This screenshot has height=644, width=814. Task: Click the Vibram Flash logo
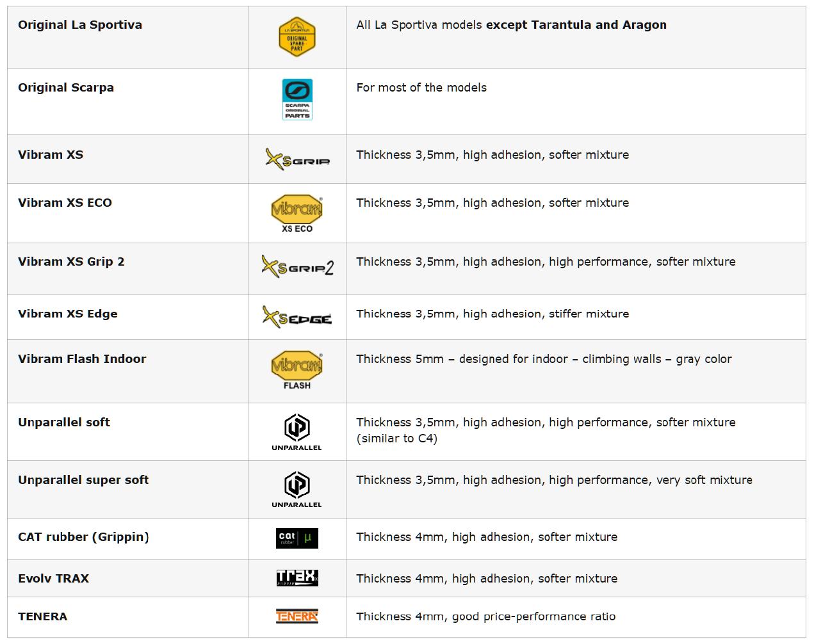297,370
